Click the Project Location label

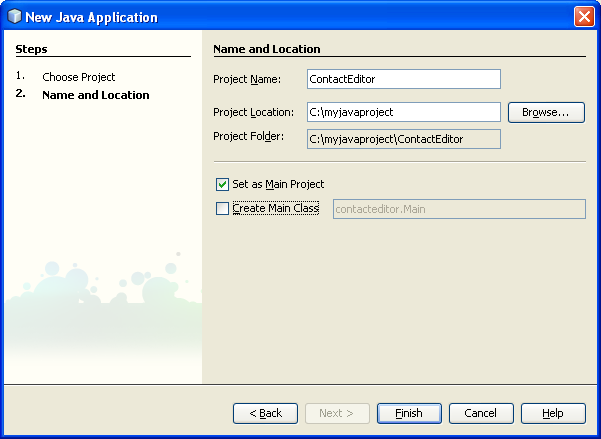tap(253, 112)
